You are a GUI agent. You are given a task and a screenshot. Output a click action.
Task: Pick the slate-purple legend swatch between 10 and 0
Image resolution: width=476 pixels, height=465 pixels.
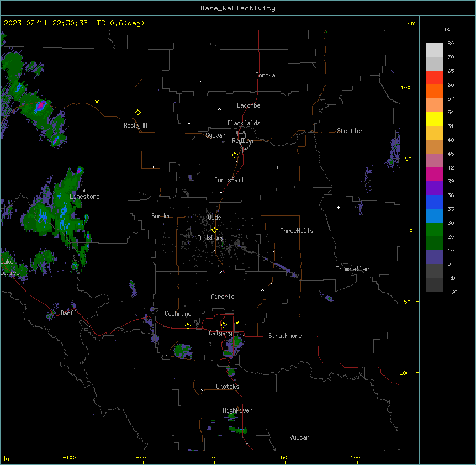(x=434, y=257)
